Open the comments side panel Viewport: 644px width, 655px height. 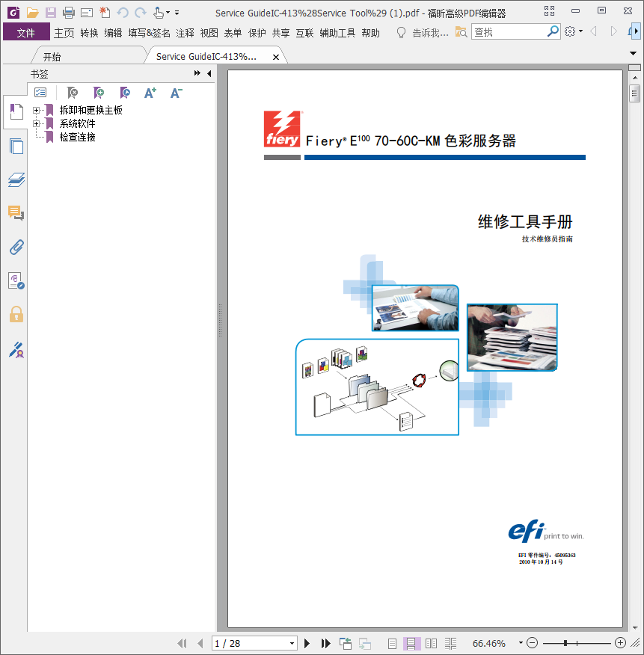click(x=16, y=213)
